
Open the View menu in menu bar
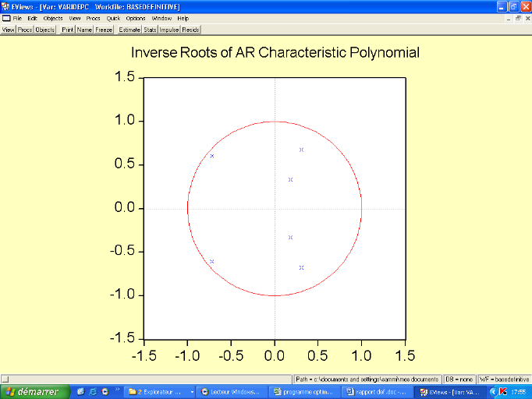(75, 18)
